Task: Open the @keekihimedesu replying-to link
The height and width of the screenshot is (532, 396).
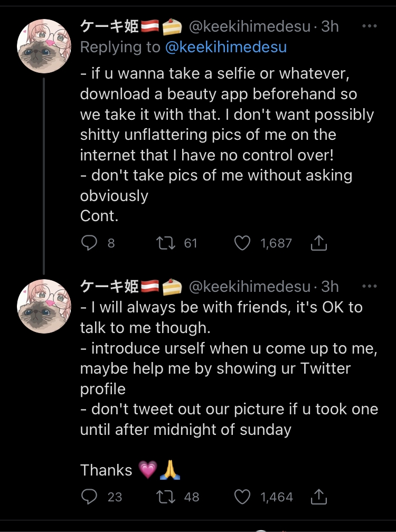Action: 226,47
